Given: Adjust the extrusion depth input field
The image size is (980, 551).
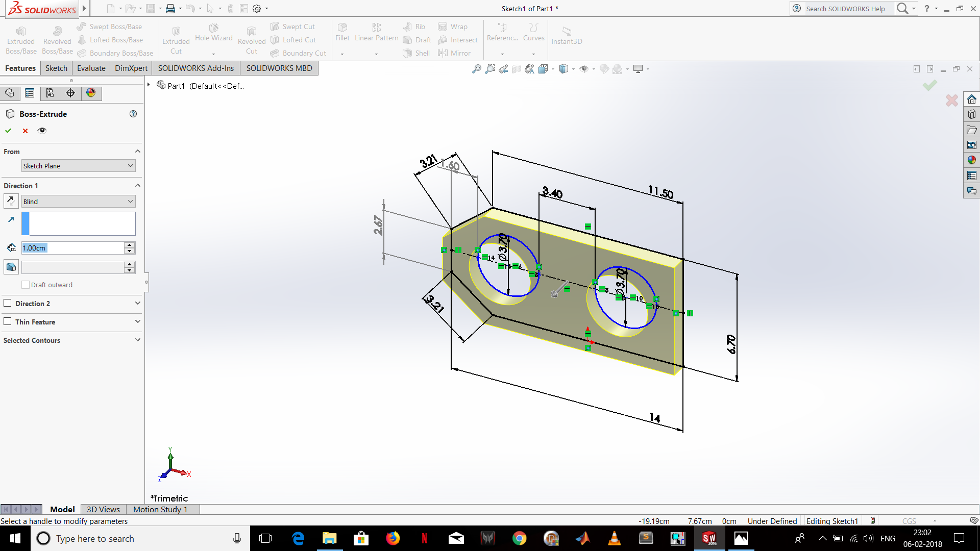Looking at the screenshot, I should click(72, 247).
